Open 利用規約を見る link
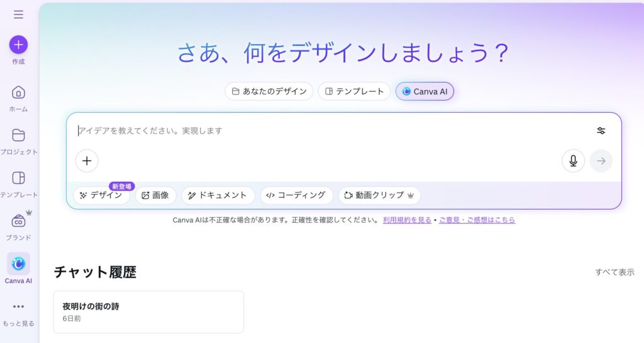The width and height of the screenshot is (644, 343). pos(407,220)
